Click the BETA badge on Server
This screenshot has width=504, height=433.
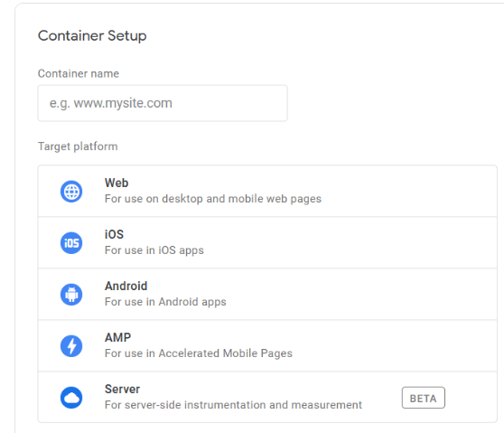(x=424, y=398)
